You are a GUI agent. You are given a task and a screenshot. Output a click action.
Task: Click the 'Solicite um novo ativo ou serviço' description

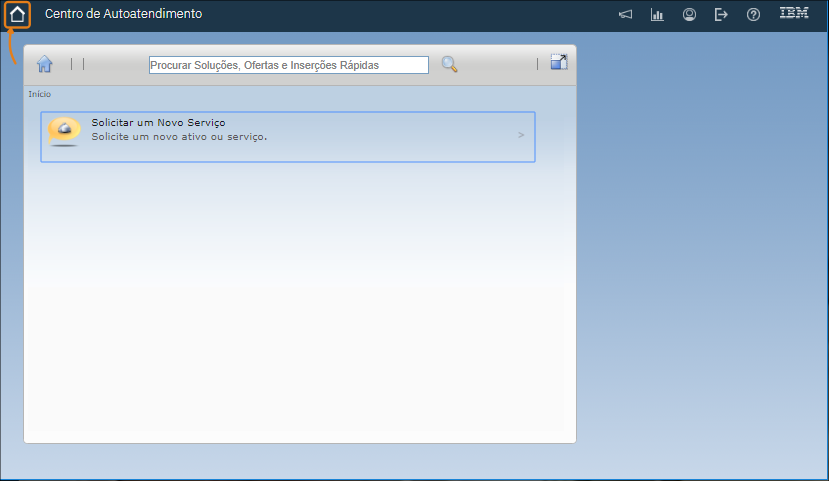pyautogui.click(x=179, y=137)
